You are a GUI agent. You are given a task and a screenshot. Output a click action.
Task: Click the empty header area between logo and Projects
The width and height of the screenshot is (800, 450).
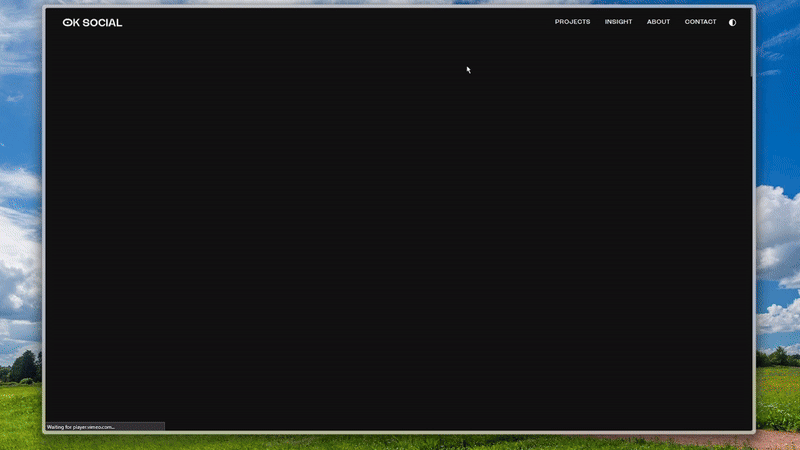(x=330, y=22)
